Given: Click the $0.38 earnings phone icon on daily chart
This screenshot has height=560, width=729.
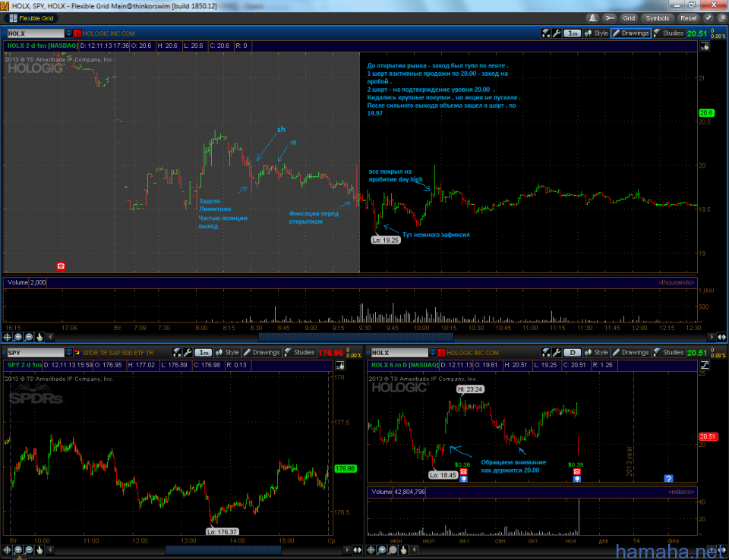Looking at the screenshot, I should click(463, 472).
